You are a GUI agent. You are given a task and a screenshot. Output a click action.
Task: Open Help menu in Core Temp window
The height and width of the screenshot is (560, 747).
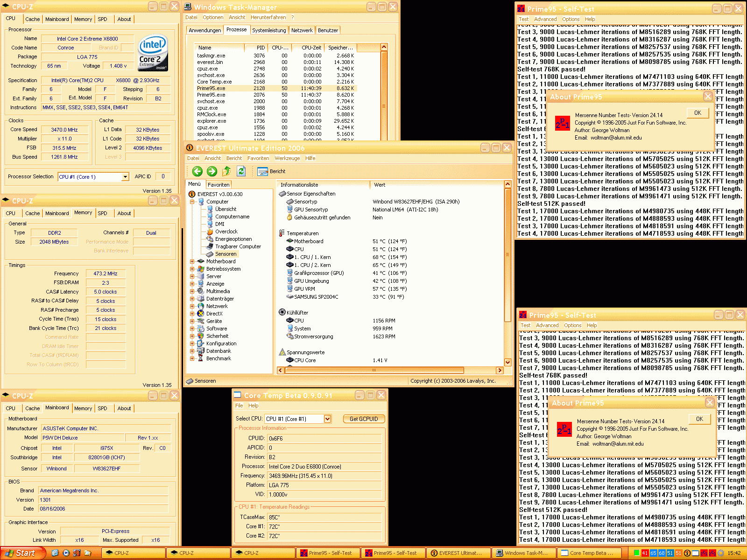coord(254,406)
